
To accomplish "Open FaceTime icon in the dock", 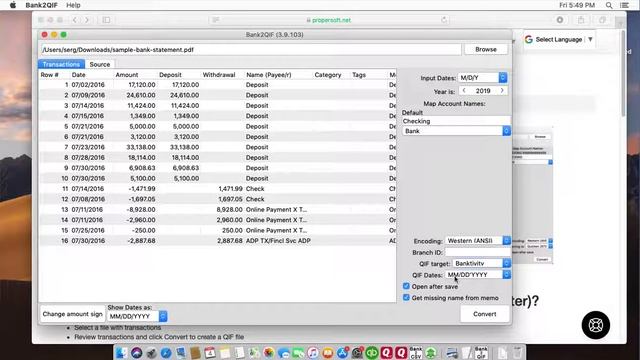I will tap(298, 352).
